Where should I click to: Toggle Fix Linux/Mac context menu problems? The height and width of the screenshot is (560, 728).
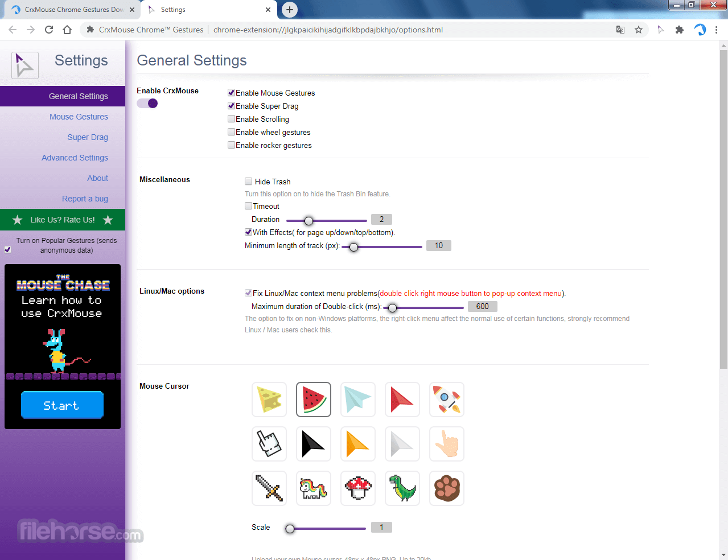point(248,293)
